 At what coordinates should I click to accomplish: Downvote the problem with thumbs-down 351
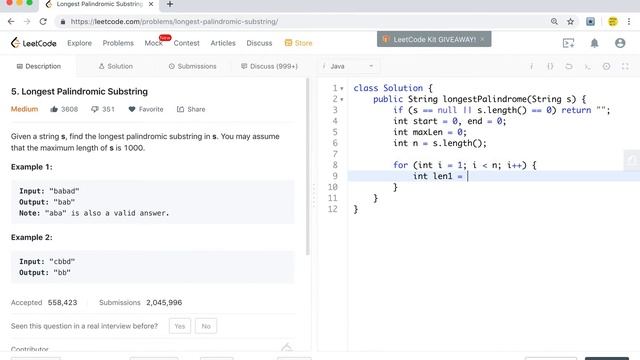[102, 109]
